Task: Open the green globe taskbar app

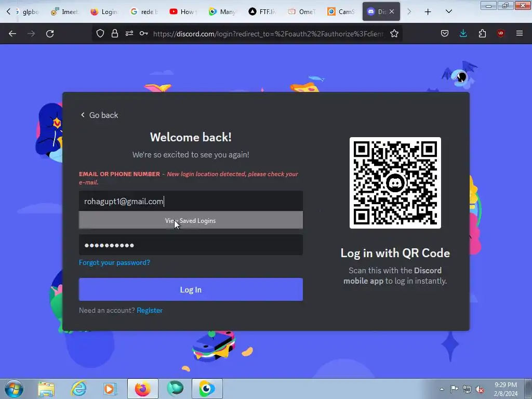Action: point(175,389)
